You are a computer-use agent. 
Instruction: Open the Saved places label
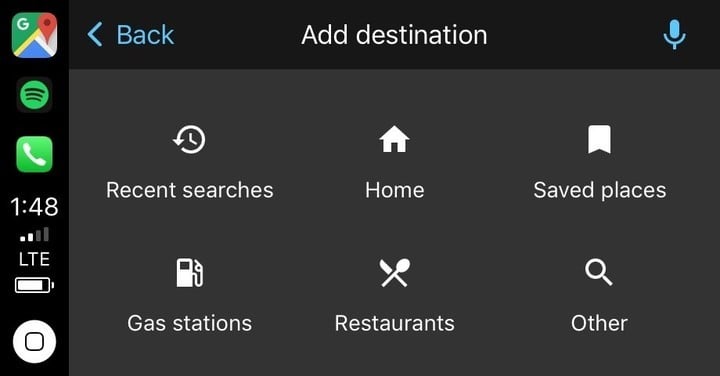(600, 191)
